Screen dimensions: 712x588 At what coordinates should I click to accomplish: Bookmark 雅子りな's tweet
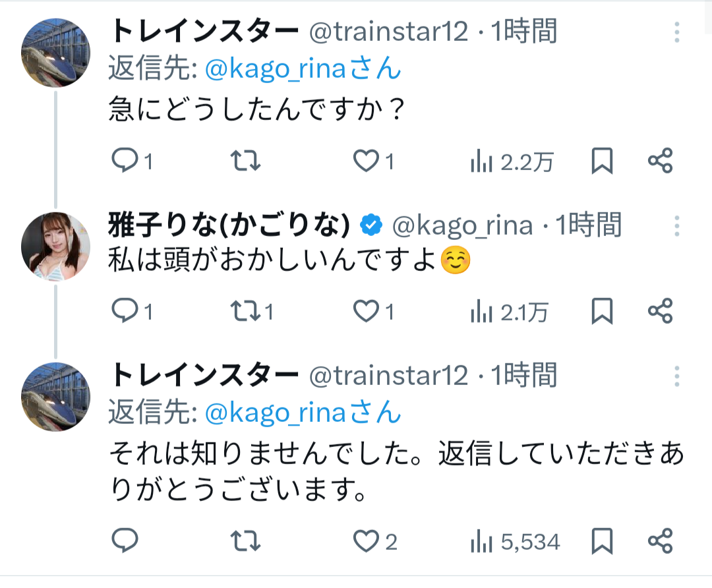coord(601,311)
